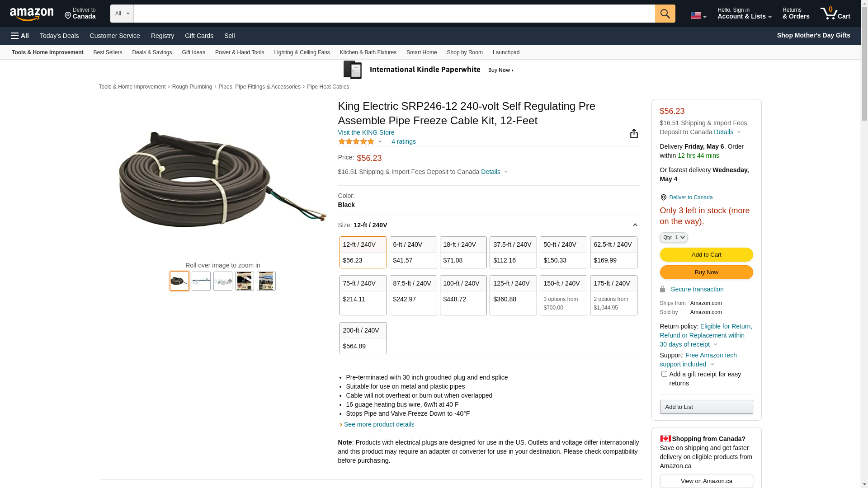Go to Best Sellers in sub-navigation
The height and width of the screenshot is (488, 868).
click(x=108, y=52)
